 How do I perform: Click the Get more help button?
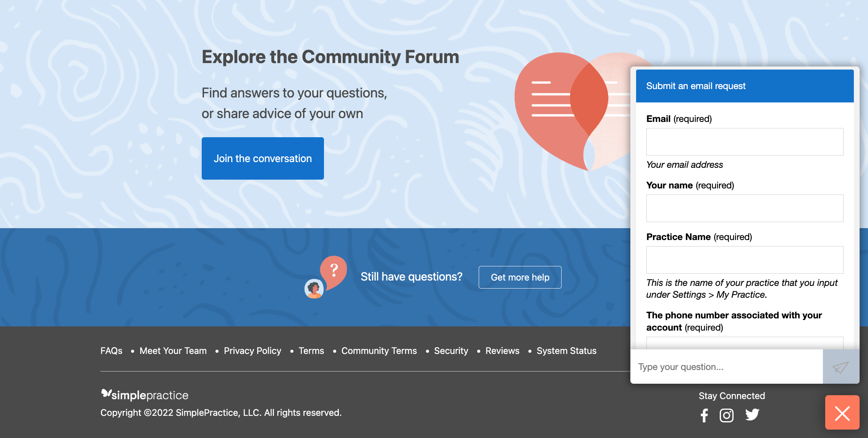click(520, 277)
